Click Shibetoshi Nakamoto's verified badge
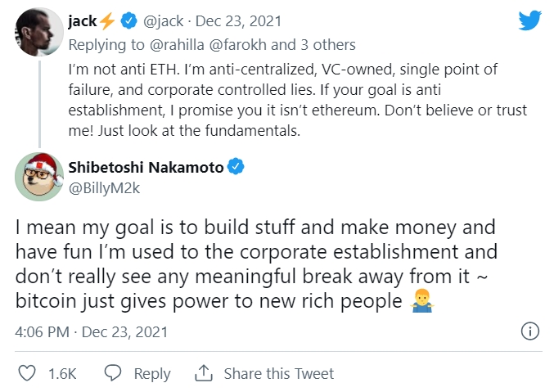 pos(236,169)
